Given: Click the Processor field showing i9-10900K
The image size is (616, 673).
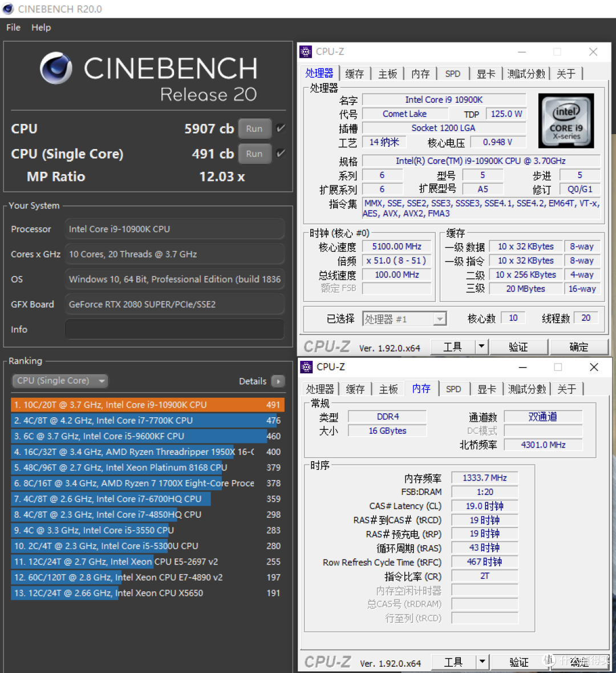Looking at the screenshot, I should tap(175, 229).
